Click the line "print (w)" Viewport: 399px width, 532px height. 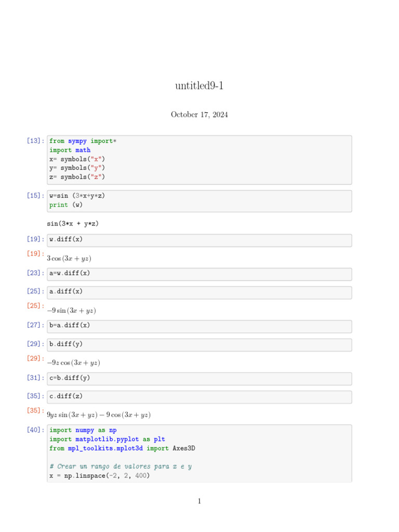(x=66, y=205)
